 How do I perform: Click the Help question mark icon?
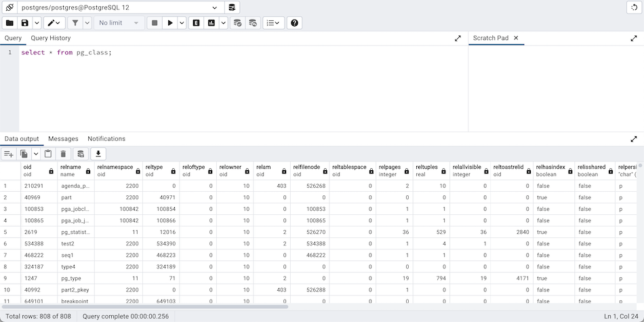tap(294, 23)
